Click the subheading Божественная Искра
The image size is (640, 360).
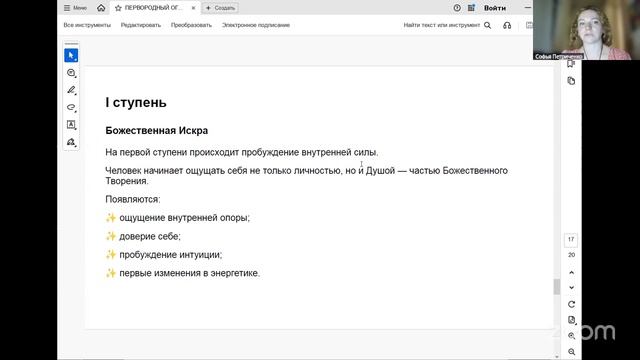click(x=157, y=131)
